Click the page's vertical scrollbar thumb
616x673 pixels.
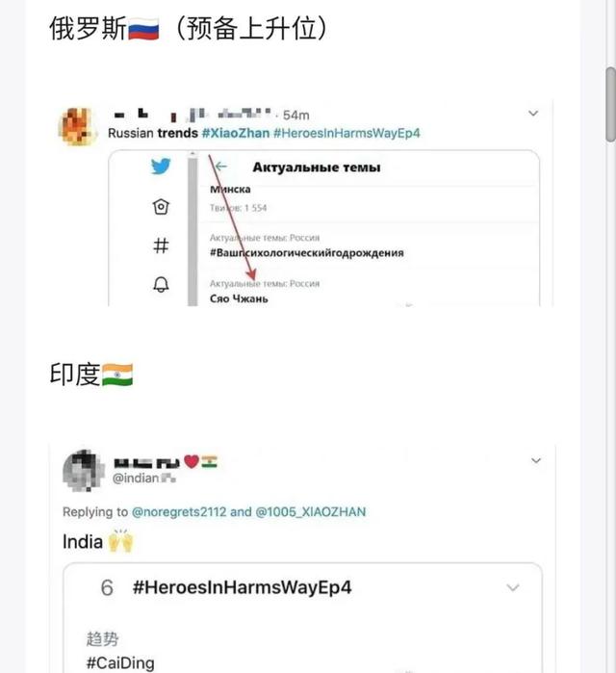611,104
